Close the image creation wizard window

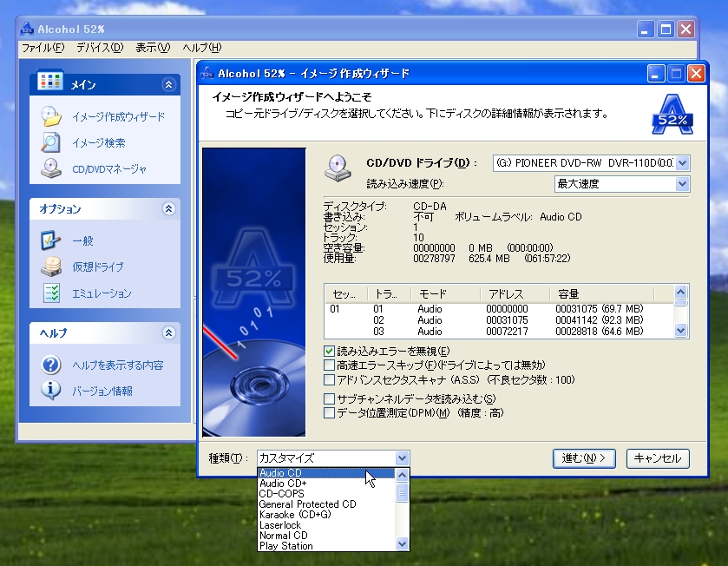click(x=697, y=74)
